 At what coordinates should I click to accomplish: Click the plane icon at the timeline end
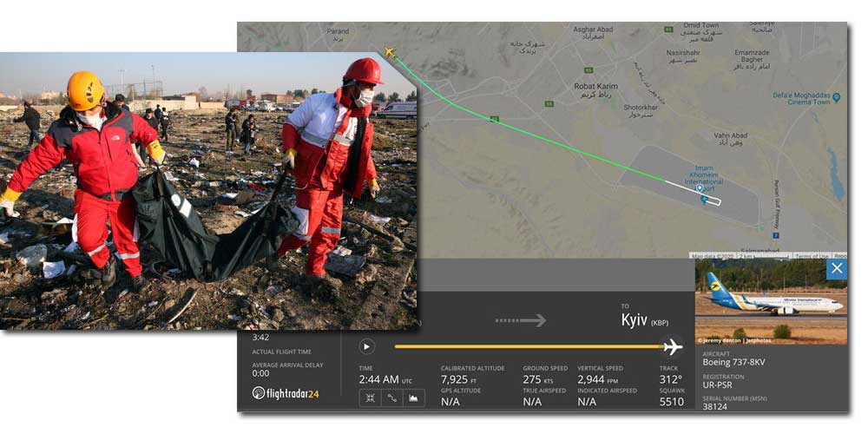(x=671, y=347)
